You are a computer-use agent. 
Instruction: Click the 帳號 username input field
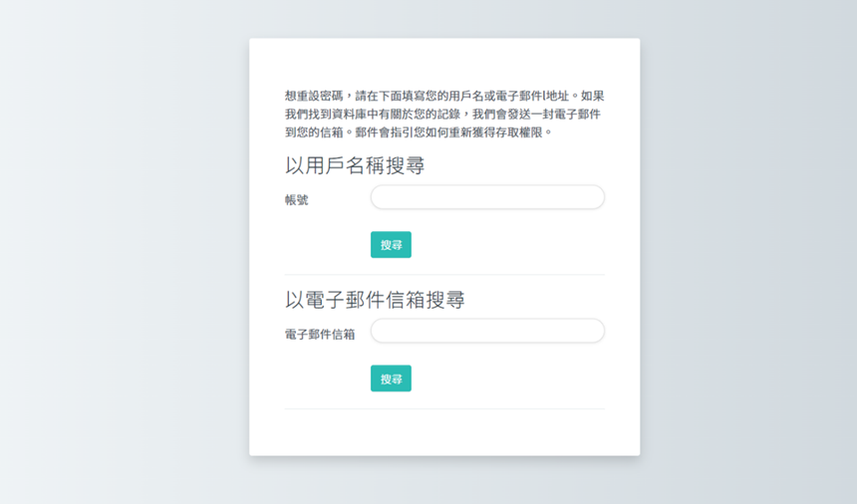487,197
